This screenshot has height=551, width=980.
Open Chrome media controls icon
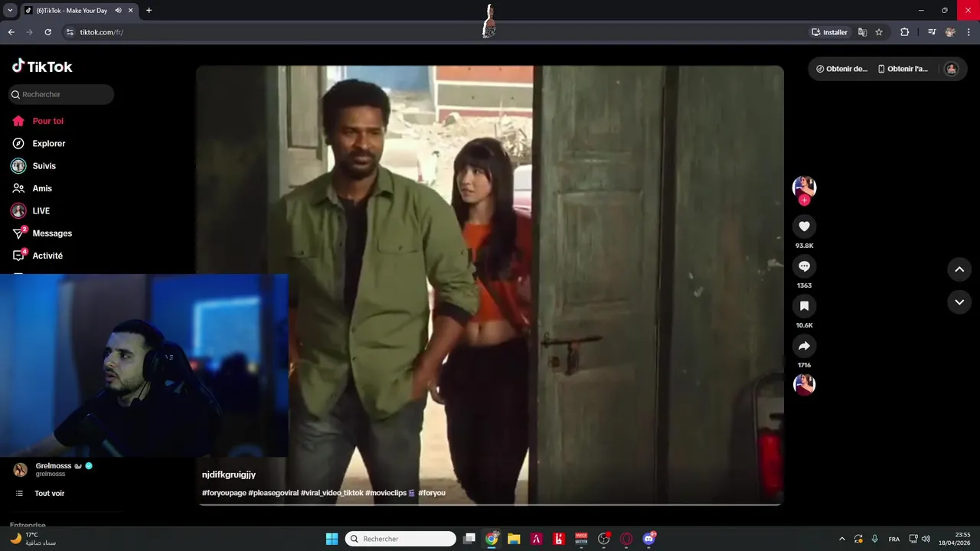[932, 32]
